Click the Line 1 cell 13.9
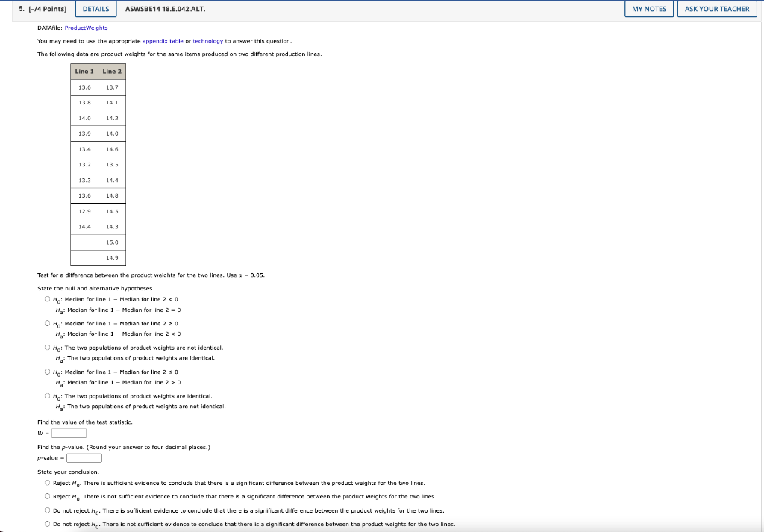This screenshot has width=764, height=532. click(84, 134)
